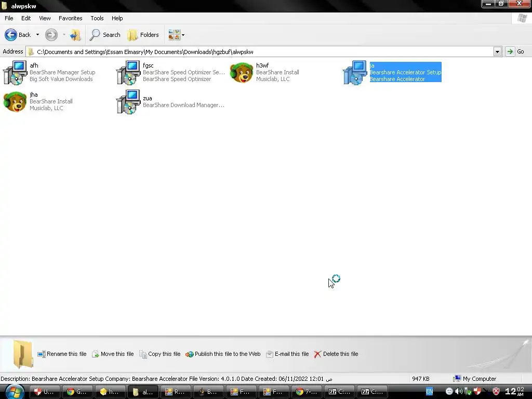The height and width of the screenshot is (399, 532).
Task: Click the Description text in status bar
Action: click(x=166, y=379)
